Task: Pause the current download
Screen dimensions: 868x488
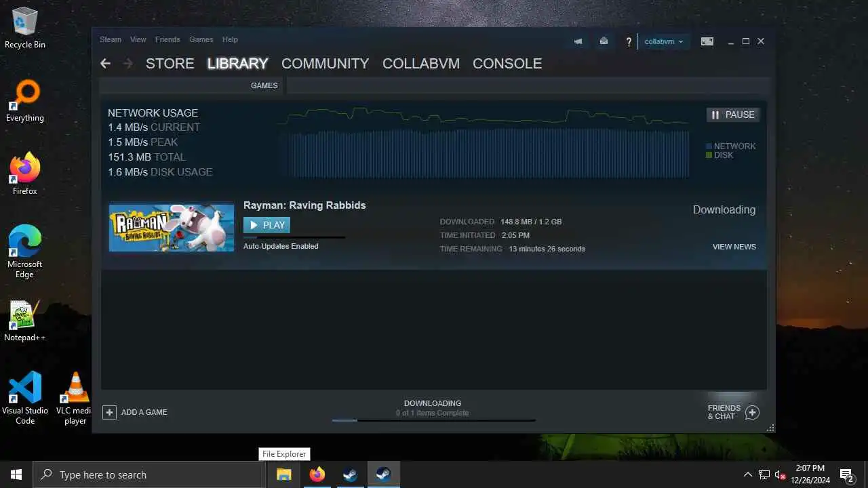Action: pyautogui.click(x=733, y=115)
